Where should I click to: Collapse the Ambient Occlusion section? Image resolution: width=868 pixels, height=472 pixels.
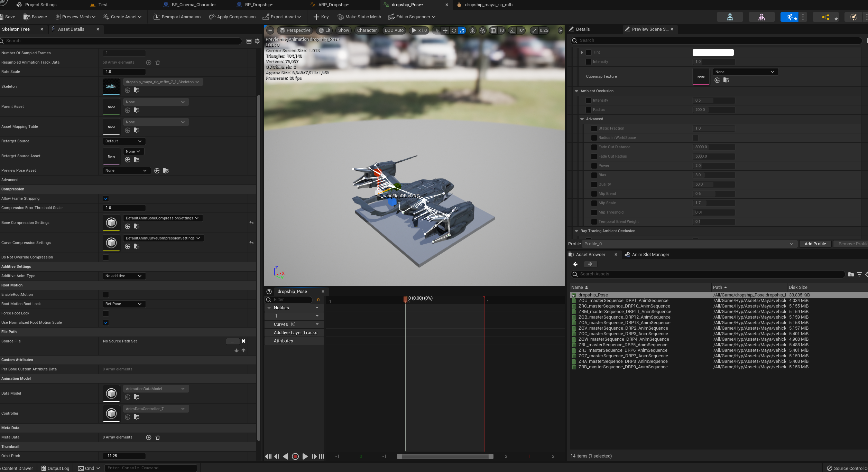(x=576, y=91)
